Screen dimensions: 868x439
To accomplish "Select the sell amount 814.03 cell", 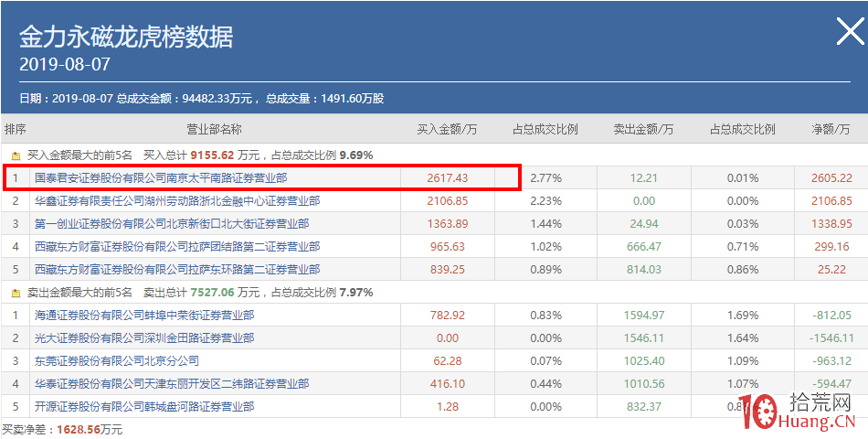I will 644,270.
